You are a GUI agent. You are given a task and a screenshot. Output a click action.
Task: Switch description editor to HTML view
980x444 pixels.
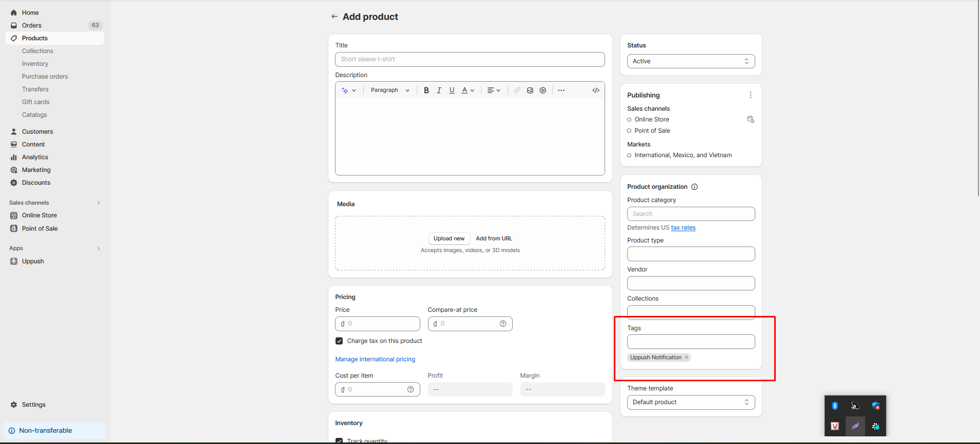595,90
